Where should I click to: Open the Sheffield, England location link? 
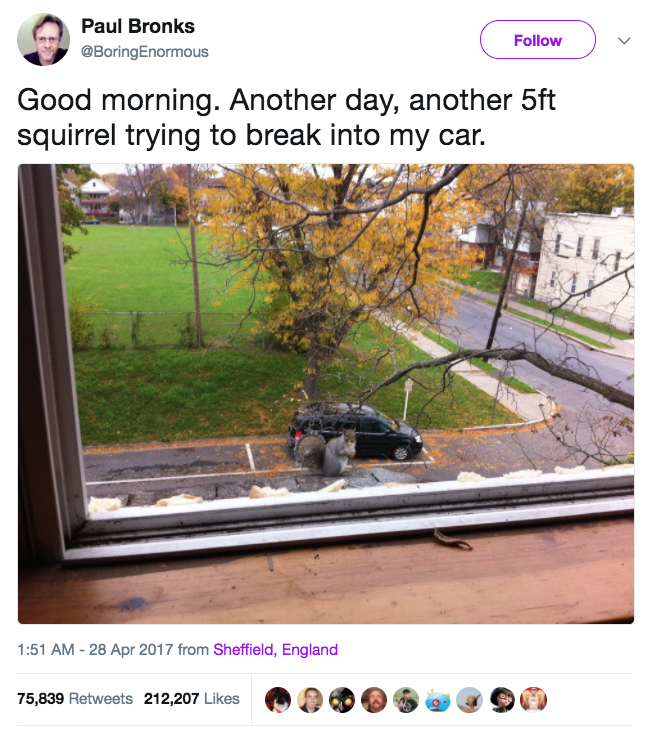(275, 650)
